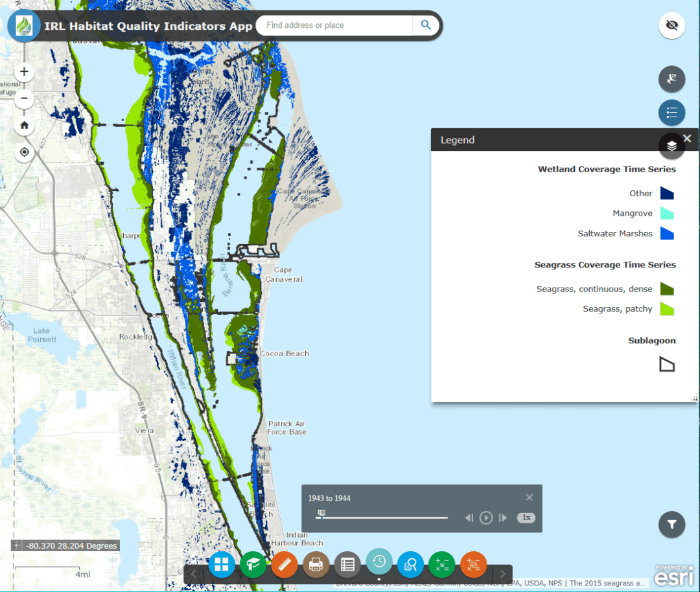Click the -80.370 28.204 Degrees readout
700x592 pixels.
[x=71, y=545]
